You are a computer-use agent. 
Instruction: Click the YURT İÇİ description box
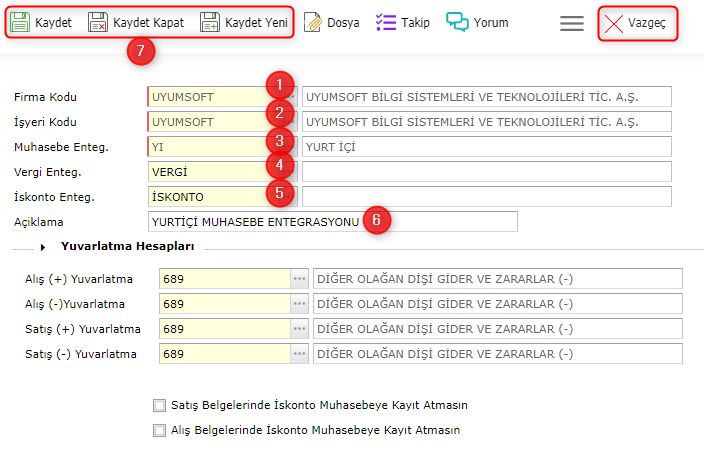pyautogui.click(x=487, y=147)
